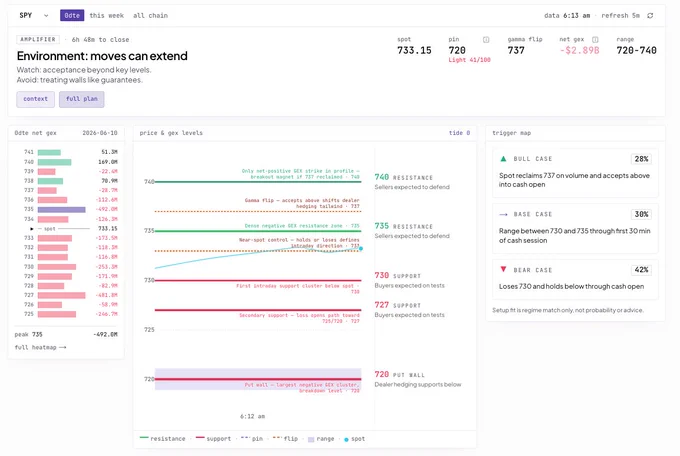Click the 6:12 am time axis label
The width and height of the screenshot is (680, 456).
coord(252,417)
